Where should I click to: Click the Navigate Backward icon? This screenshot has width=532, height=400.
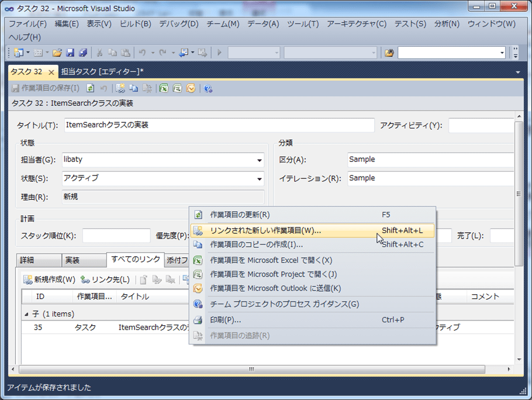(x=184, y=53)
